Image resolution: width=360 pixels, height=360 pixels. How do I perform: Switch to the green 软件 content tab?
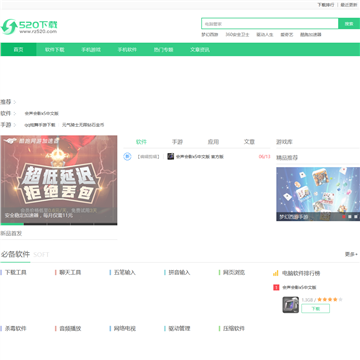(x=141, y=142)
